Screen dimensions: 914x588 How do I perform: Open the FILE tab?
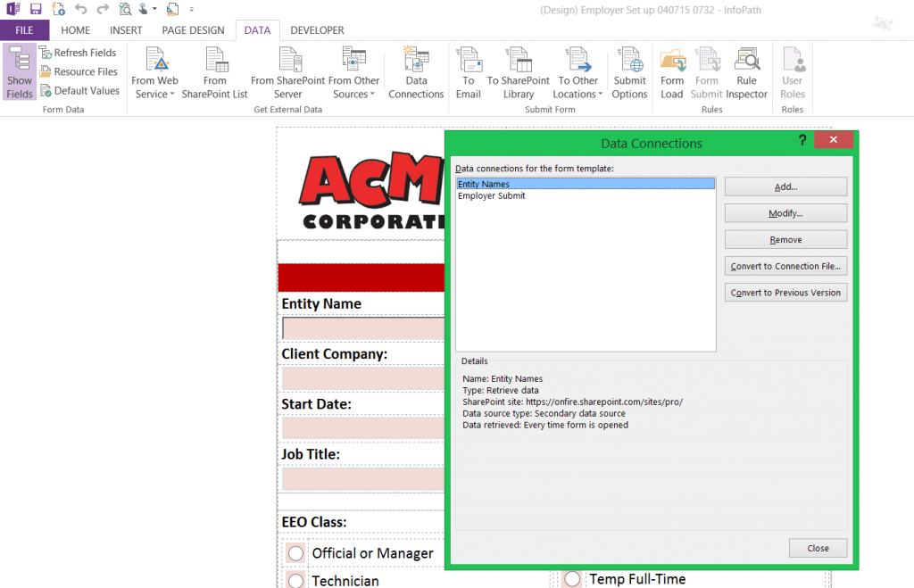(24, 30)
